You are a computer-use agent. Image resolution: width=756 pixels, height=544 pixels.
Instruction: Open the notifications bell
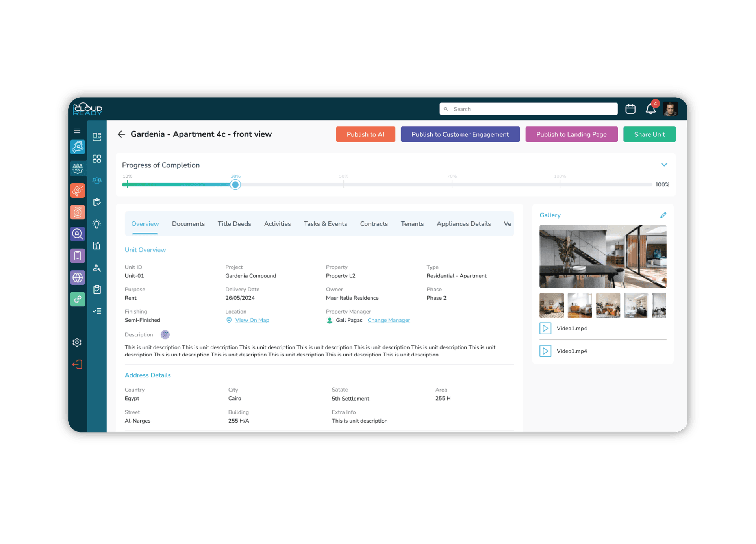[650, 109]
